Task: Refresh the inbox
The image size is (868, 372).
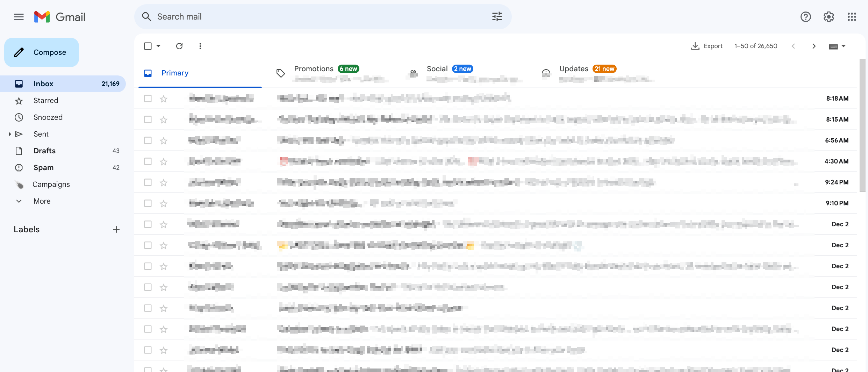Action: (179, 46)
